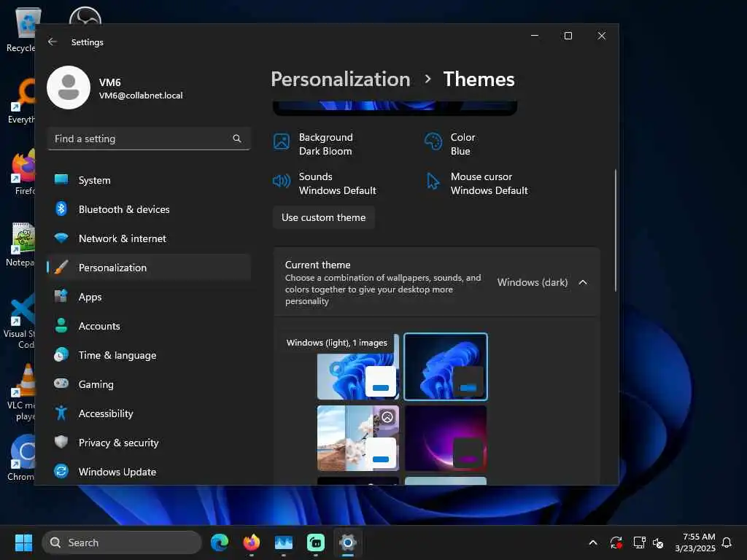
Task: Click the Sounds speaker icon
Action: click(x=282, y=181)
